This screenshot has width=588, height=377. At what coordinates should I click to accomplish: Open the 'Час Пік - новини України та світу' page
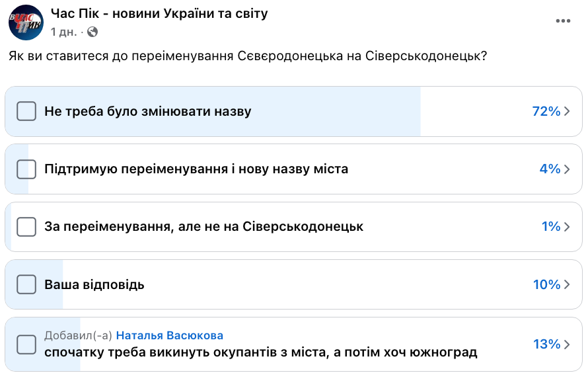[x=159, y=13]
